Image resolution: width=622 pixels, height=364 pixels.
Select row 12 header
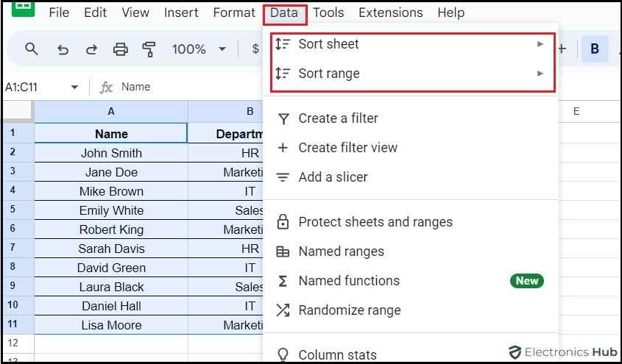coord(18,343)
